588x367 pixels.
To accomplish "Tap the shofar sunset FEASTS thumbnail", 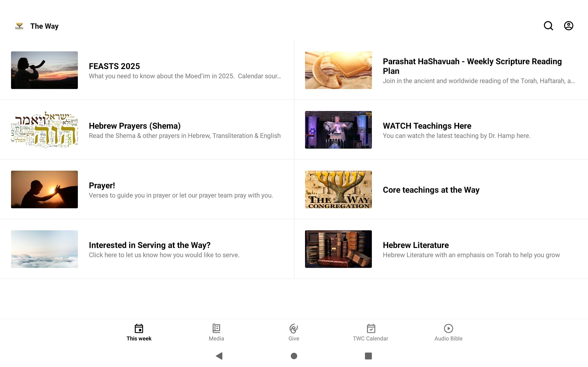I will [45, 70].
